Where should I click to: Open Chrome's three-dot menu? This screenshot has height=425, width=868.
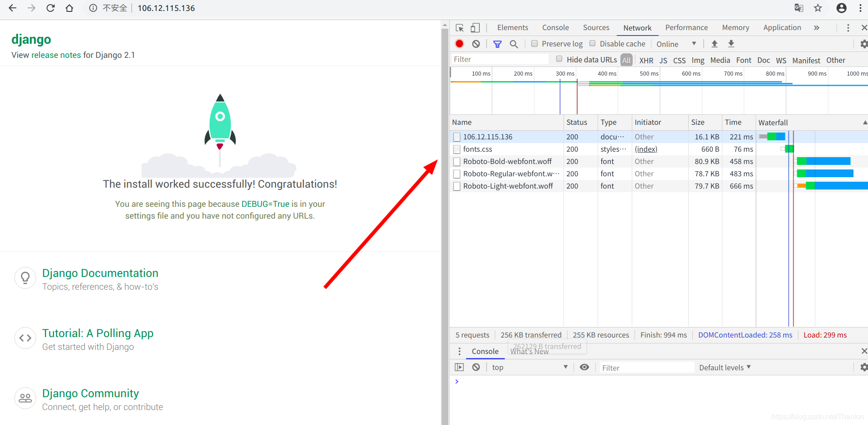coord(860,8)
